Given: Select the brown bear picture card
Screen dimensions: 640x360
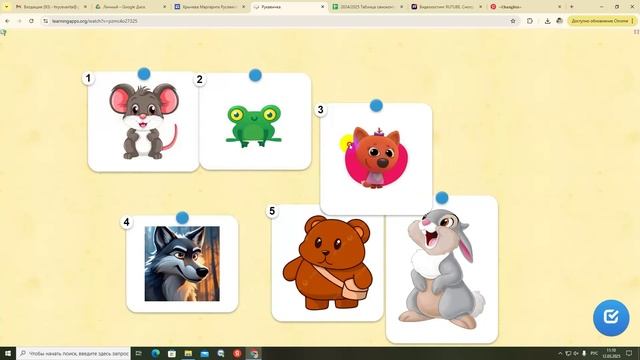Looking at the screenshot, I should coord(327,263).
